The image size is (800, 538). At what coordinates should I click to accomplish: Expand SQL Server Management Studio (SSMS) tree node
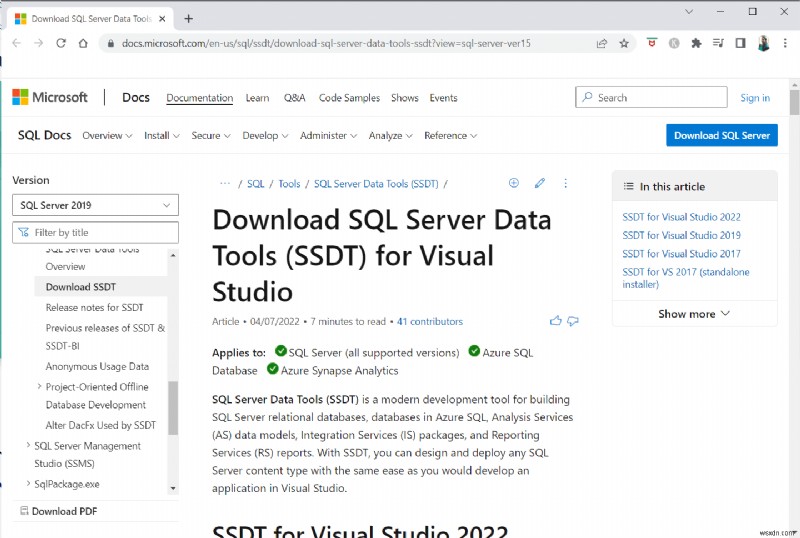pyautogui.click(x=27, y=446)
